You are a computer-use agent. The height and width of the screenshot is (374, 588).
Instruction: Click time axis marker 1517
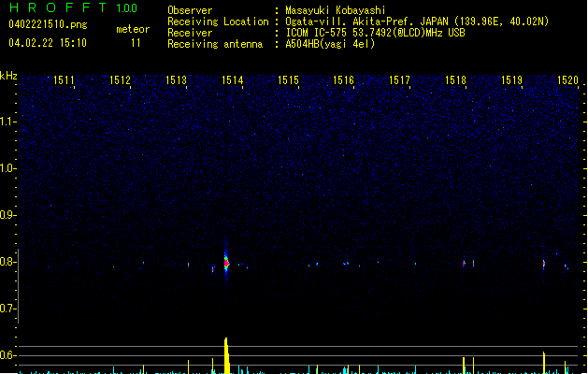coord(399,80)
